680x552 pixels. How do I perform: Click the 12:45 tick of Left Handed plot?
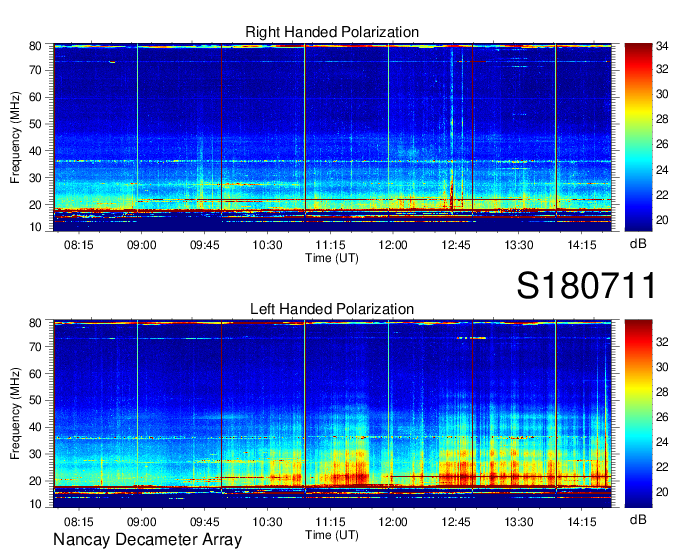(456, 522)
